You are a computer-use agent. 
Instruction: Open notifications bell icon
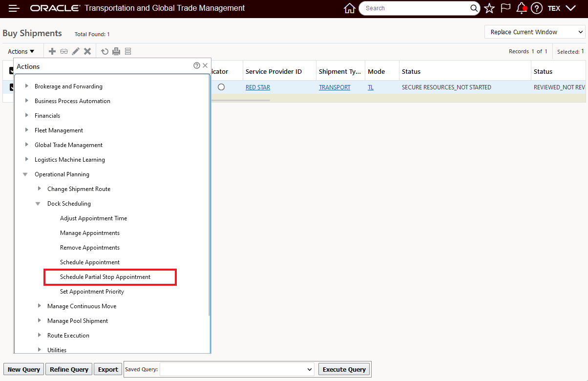coord(522,8)
